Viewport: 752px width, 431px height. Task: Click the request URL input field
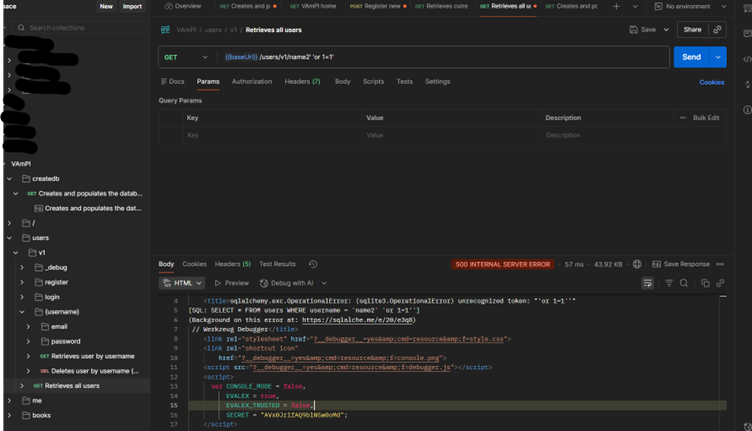click(x=444, y=57)
